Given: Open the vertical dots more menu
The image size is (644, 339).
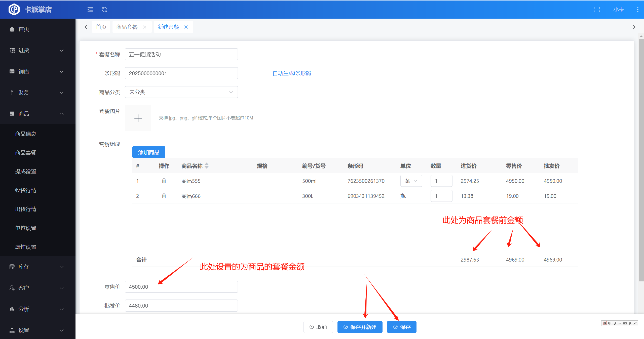Looking at the screenshot, I should coord(637,10).
